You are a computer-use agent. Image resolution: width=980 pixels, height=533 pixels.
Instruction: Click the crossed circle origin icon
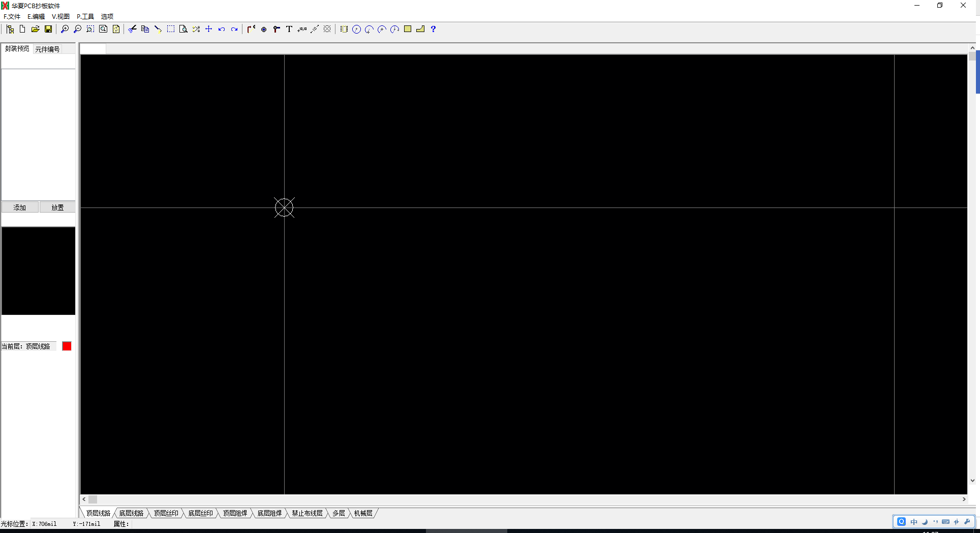[x=327, y=29]
